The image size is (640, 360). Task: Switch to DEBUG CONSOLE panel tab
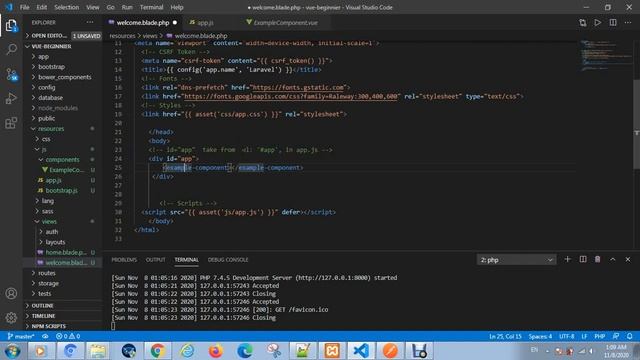coord(228,260)
